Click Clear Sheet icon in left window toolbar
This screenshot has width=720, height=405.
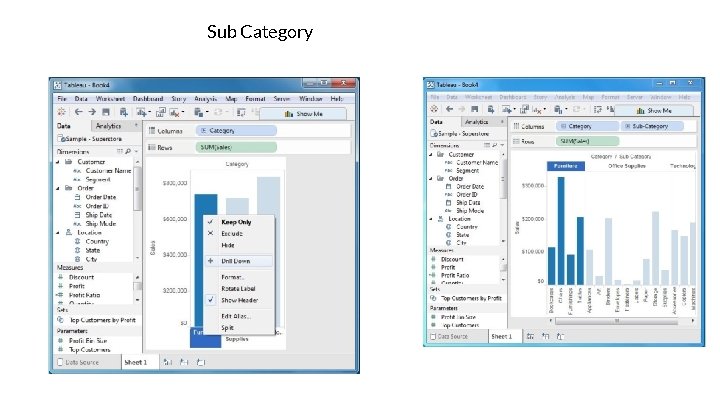pos(174,112)
